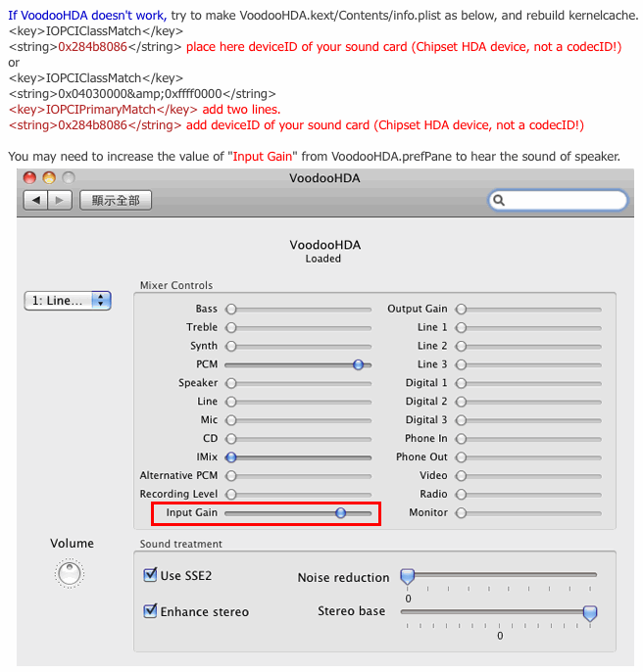This screenshot has width=643, height=672.
Task: Click the orange minimize window button
Action: click(x=49, y=177)
